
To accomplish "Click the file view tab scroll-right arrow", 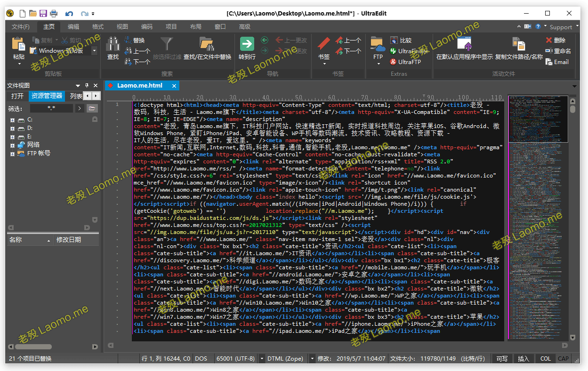I will tap(96, 96).
